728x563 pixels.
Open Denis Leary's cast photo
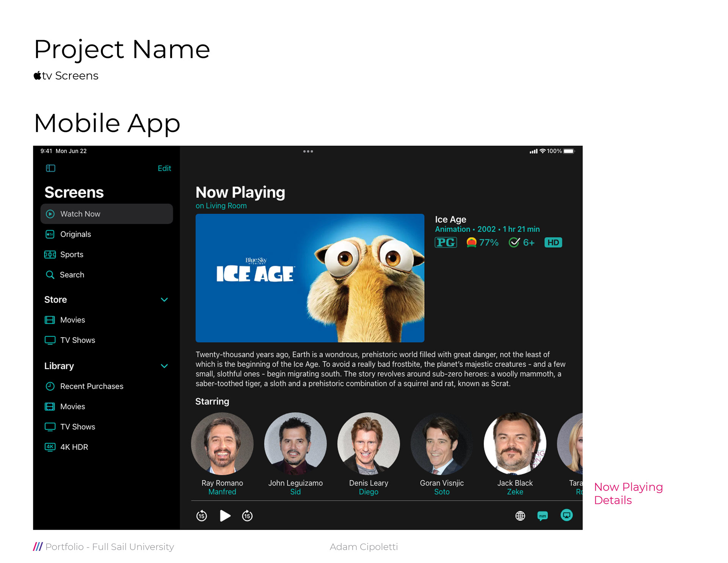pyautogui.click(x=369, y=443)
